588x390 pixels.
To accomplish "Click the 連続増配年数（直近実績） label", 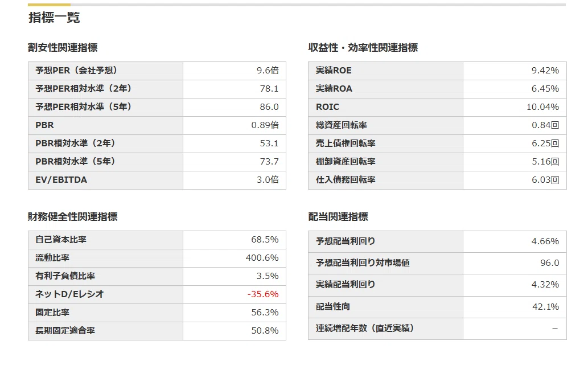I will pos(364,329).
